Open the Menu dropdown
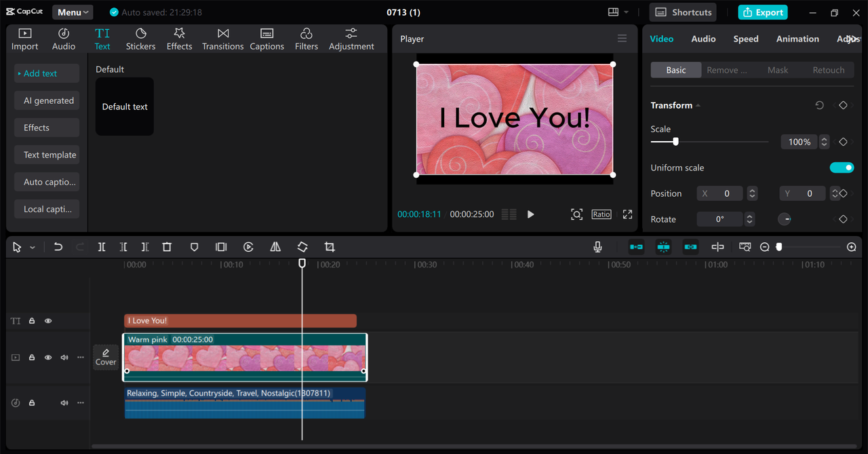Screen dimensions: 868x454 [73, 12]
